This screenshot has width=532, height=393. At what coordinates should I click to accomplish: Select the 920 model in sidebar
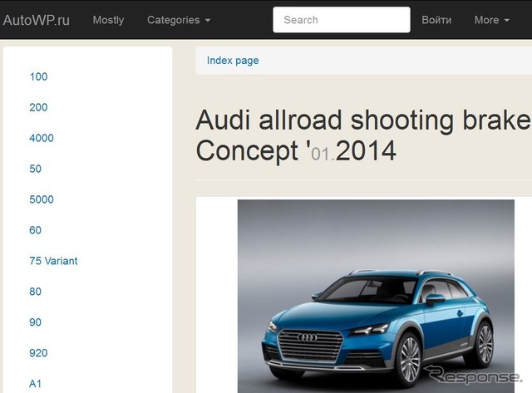38,353
